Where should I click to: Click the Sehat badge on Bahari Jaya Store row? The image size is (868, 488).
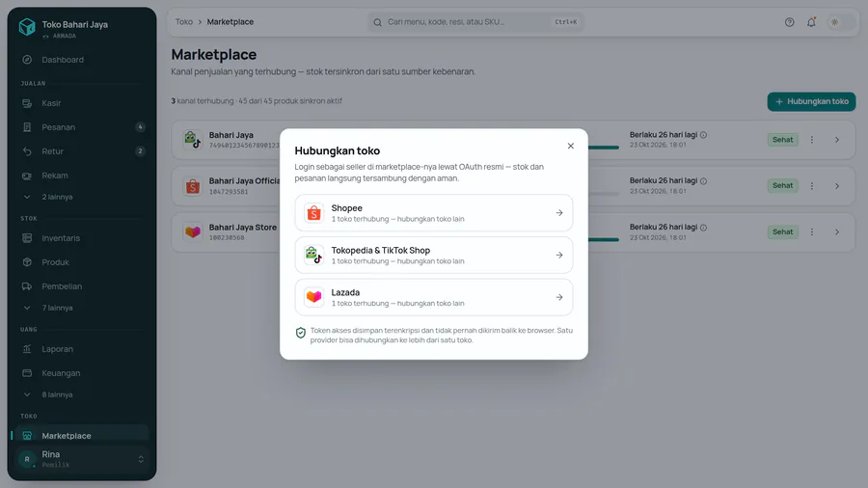[783, 232]
